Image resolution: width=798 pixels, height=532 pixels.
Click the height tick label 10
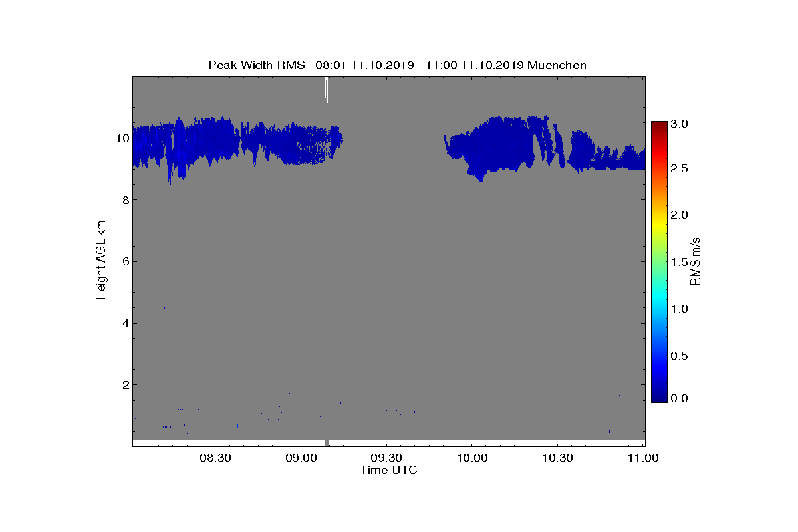click(121, 138)
